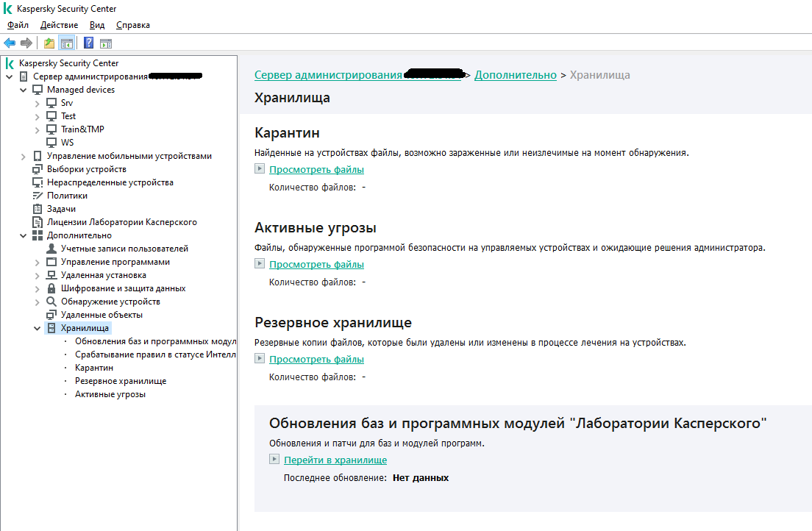This screenshot has height=531, width=812.
Task: Open Просмотреть файлы link under Активные угрозы
Action: coord(316,264)
